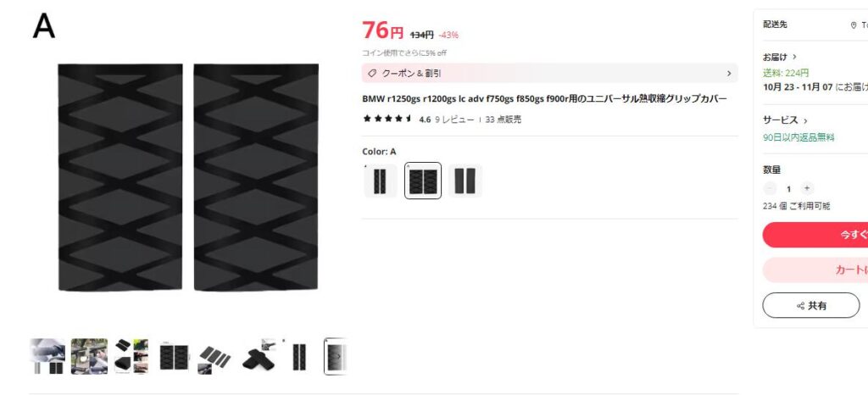The height and width of the screenshot is (395, 868).
Task: Click the 共有 share button
Action: (811, 305)
